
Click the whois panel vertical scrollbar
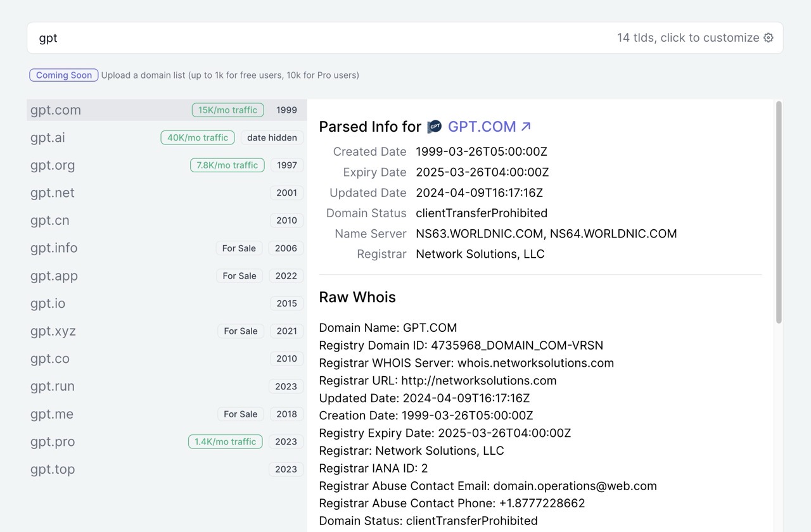(779, 212)
